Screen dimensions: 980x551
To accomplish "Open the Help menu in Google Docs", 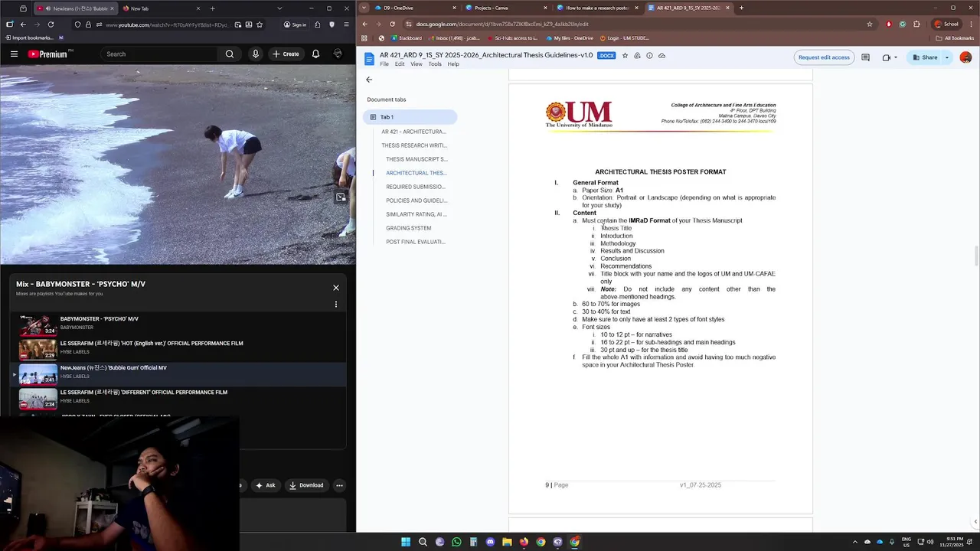I will 453,64.
